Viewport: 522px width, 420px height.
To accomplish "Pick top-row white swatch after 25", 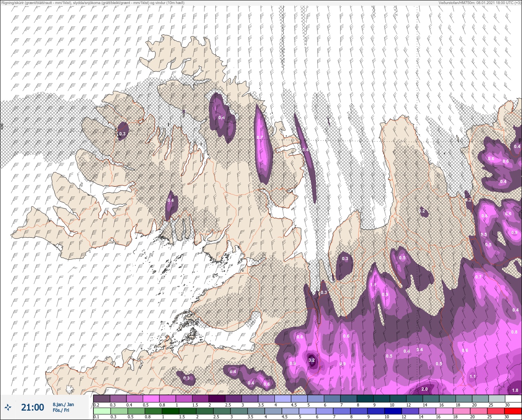I will coord(513,398).
